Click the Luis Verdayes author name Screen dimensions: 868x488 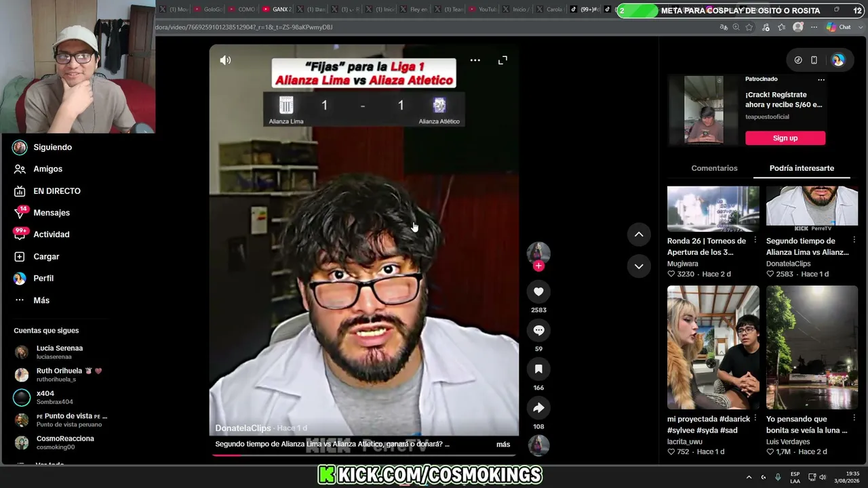(x=788, y=442)
